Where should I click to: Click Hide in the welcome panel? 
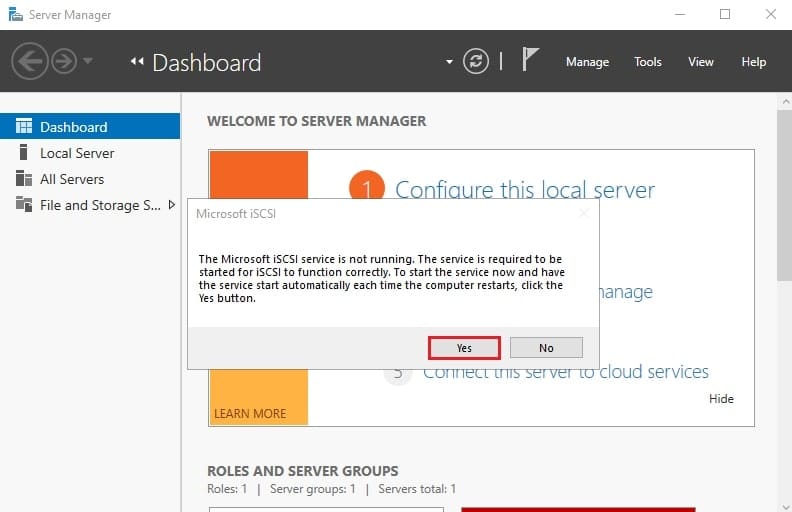pyautogui.click(x=721, y=398)
